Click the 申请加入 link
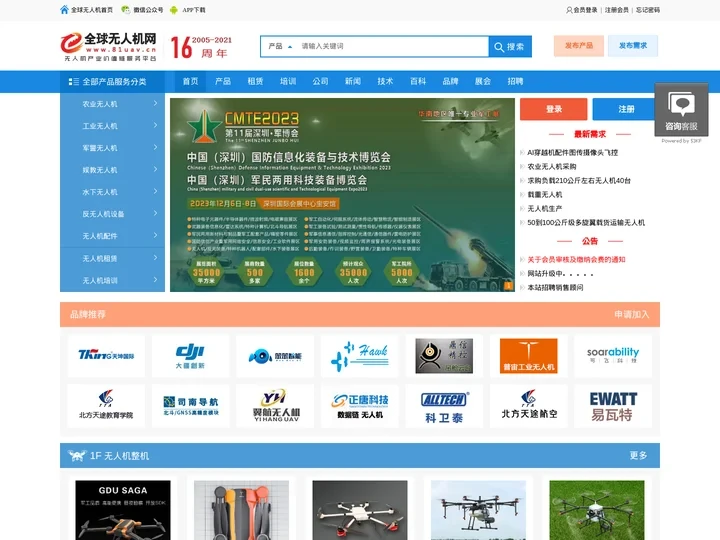 [632, 315]
